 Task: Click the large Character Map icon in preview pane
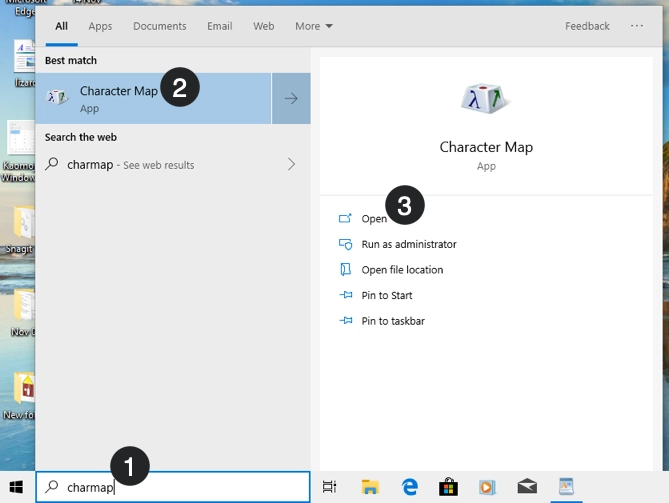pos(486,98)
